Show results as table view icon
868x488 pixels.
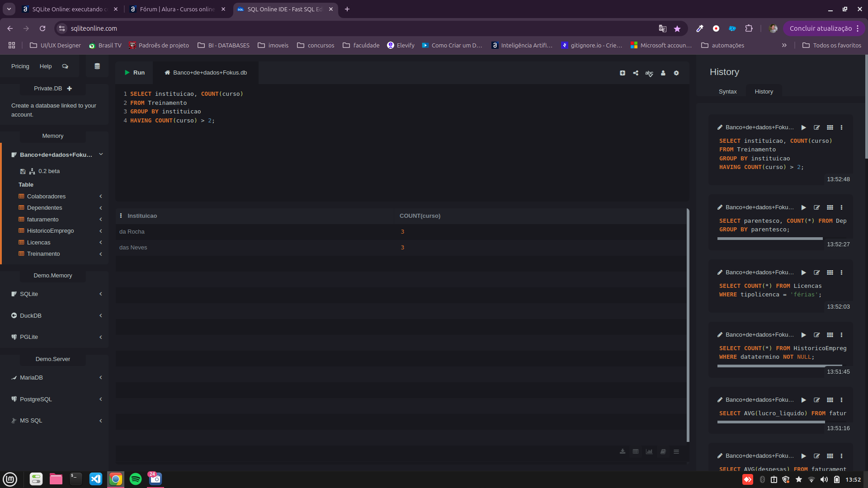coord(636,451)
